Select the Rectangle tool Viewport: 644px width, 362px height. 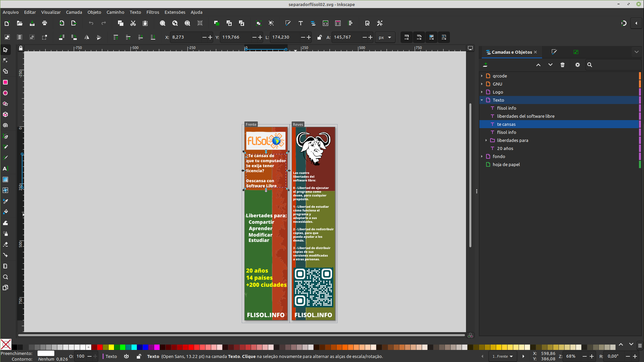pyautogui.click(x=5, y=82)
